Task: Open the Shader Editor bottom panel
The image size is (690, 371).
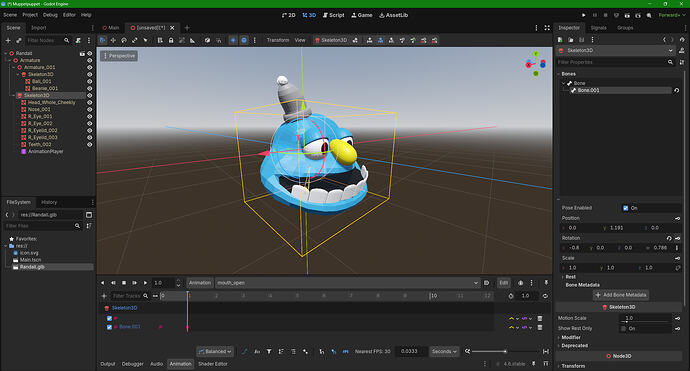Action: [213, 364]
